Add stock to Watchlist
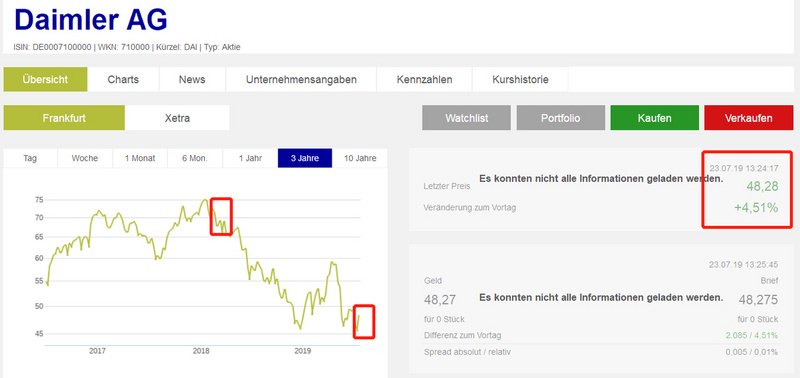The image size is (800, 378). point(466,118)
